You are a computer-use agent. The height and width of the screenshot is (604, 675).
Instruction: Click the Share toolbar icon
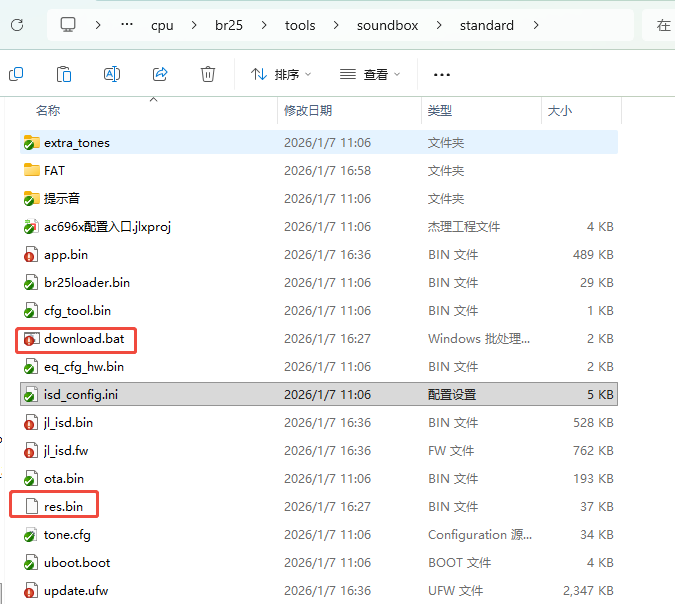[160, 74]
